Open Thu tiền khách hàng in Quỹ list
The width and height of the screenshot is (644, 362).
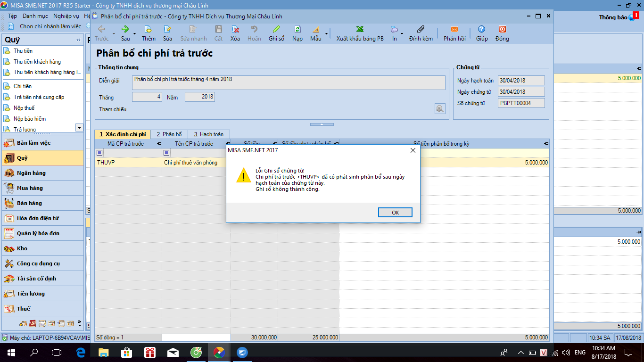[37, 62]
